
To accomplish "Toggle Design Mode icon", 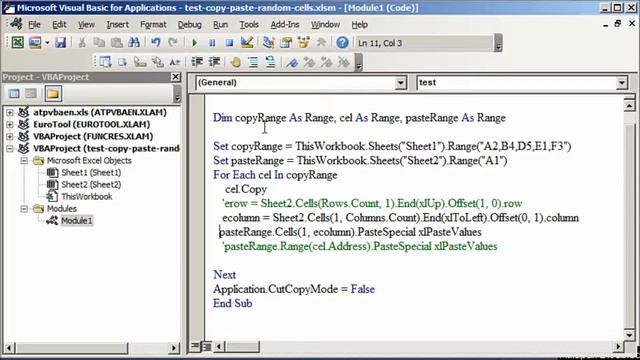I will [x=247, y=42].
